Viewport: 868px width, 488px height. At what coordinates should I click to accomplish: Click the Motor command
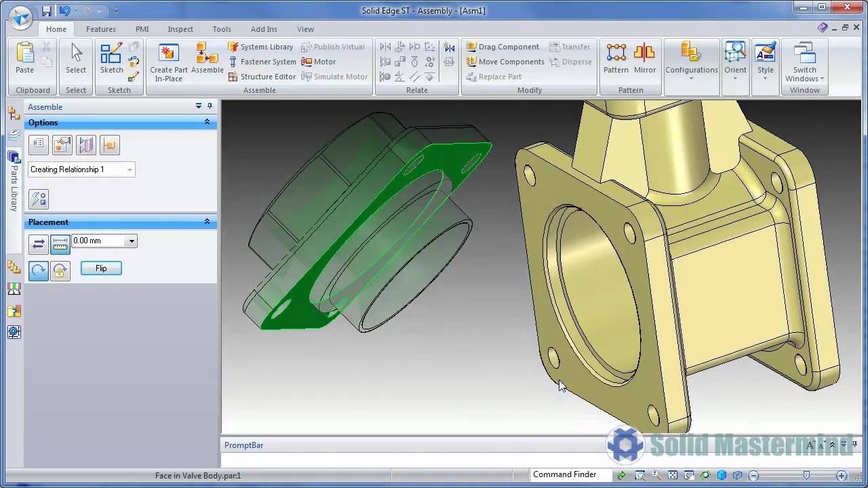click(319, 62)
